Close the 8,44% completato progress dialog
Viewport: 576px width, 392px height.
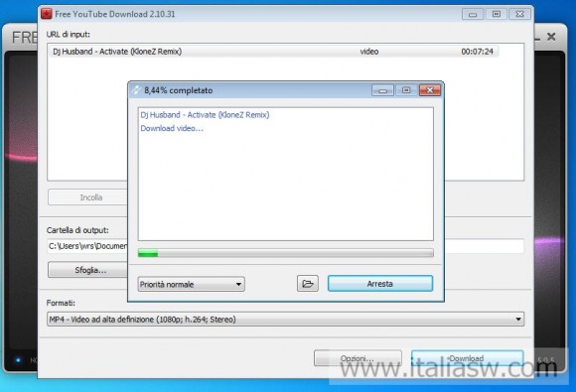point(430,90)
